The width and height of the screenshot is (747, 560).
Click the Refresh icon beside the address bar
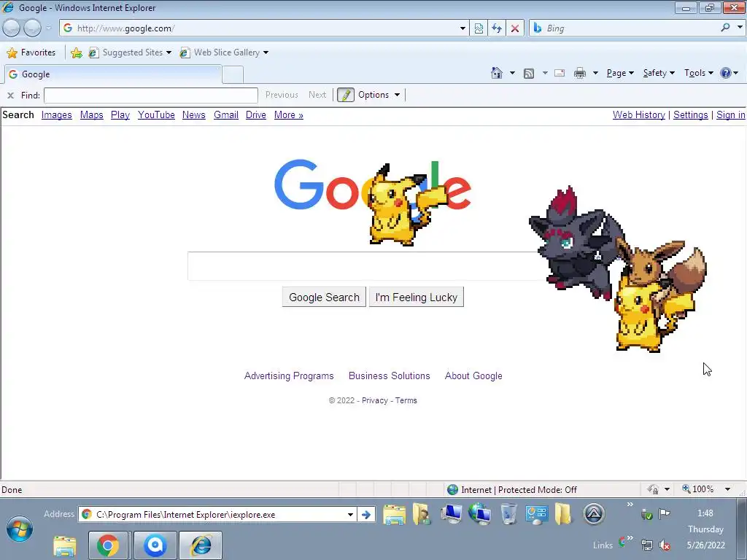497,28
